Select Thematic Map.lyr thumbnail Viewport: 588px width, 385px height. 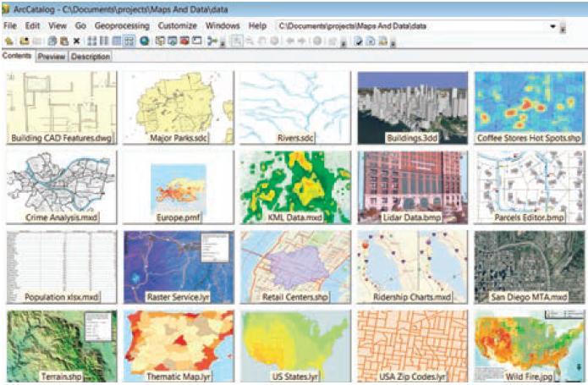coord(179,346)
